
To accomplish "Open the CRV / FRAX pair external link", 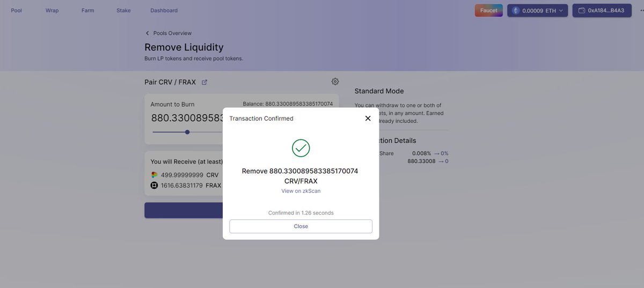I will click(204, 82).
